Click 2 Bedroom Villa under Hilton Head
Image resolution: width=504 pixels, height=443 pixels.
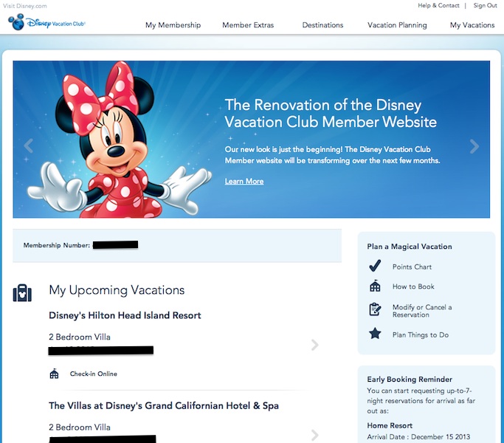pos(80,337)
